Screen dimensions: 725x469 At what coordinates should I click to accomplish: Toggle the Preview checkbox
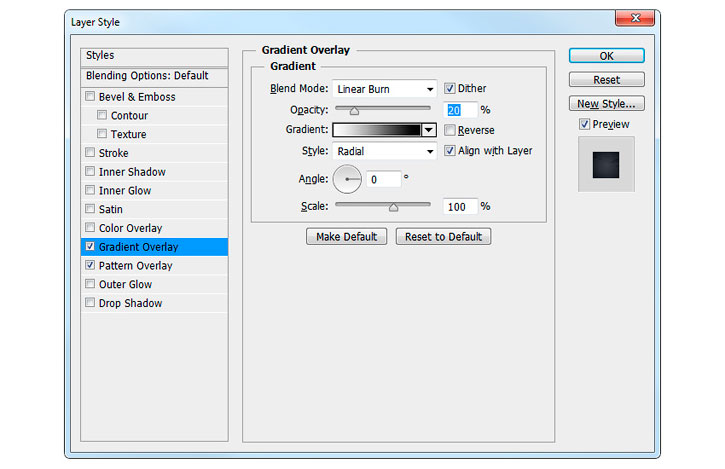584,124
